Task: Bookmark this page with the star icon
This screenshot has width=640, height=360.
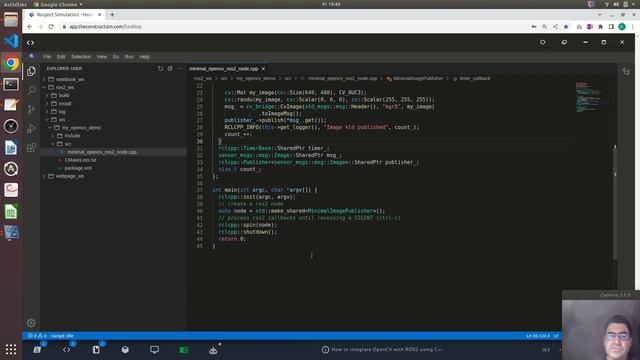Action: (566, 27)
